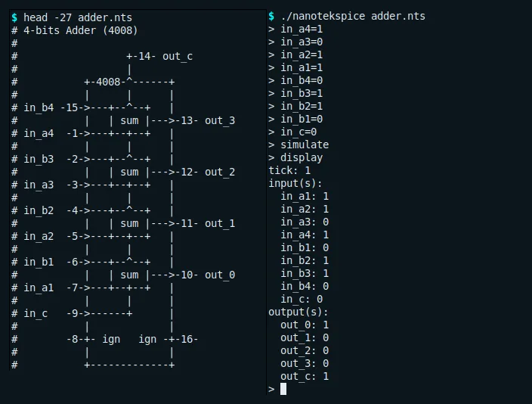Viewport: 532px width, 404px height.
Task: Click the 'head -27 adder.nts' command line
Action: coord(71,17)
